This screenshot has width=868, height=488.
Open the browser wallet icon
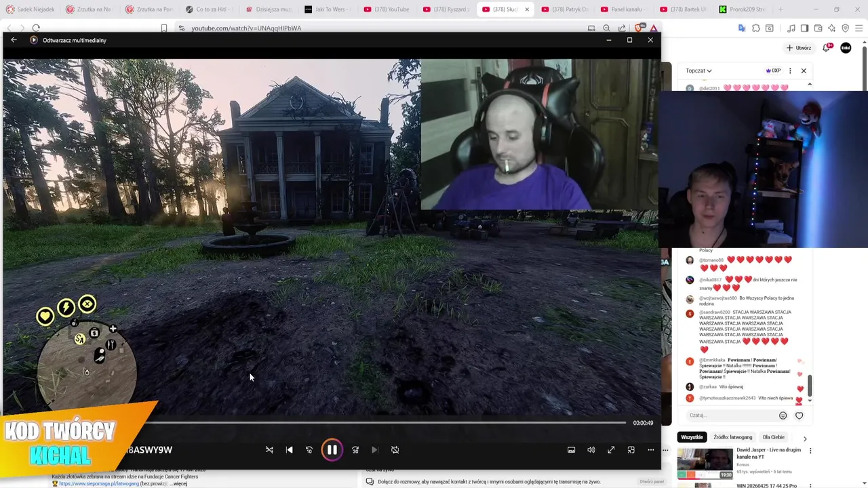coord(818,28)
